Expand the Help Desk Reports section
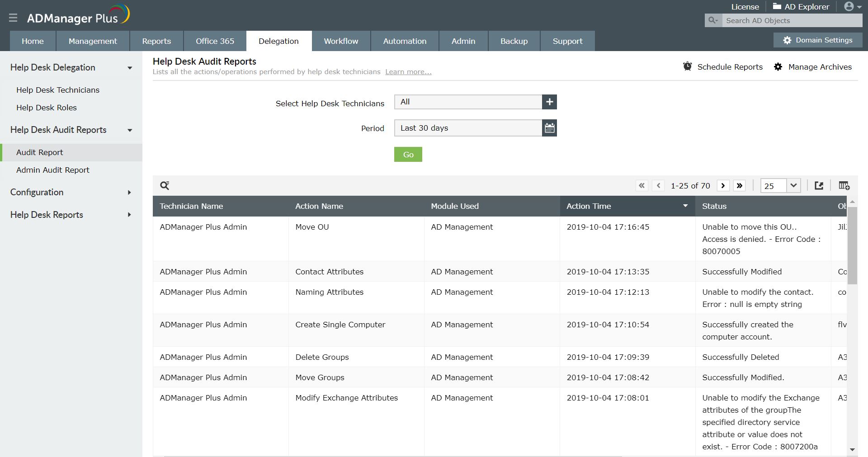868x457 pixels. coord(129,215)
